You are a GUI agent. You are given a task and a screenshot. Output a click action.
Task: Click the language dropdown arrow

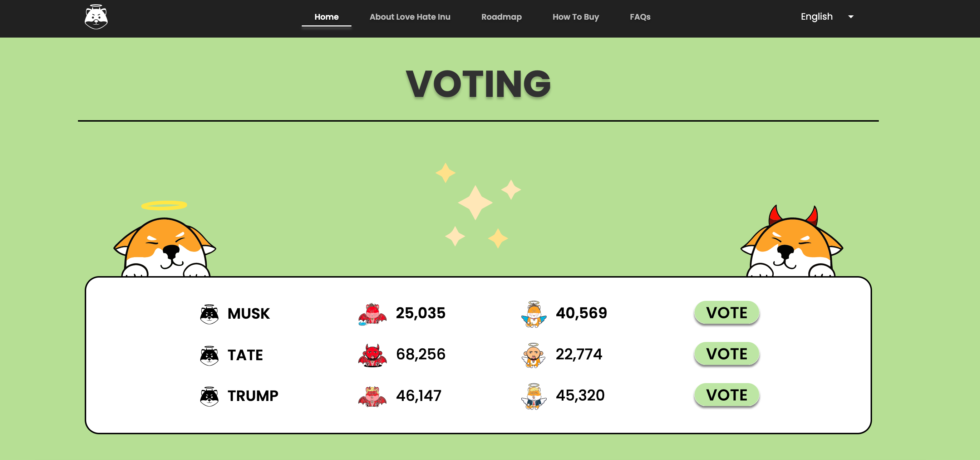pyautogui.click(x=851, y=17)
